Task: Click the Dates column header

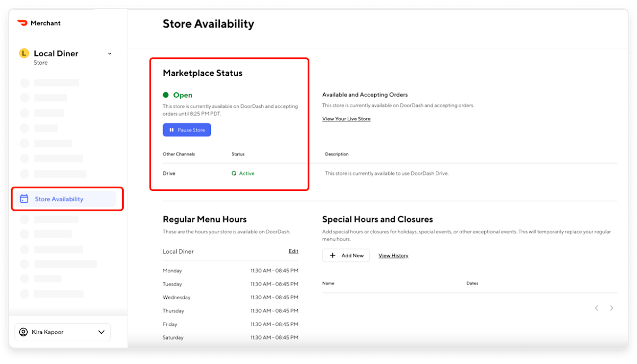Action: click(472, 283)
